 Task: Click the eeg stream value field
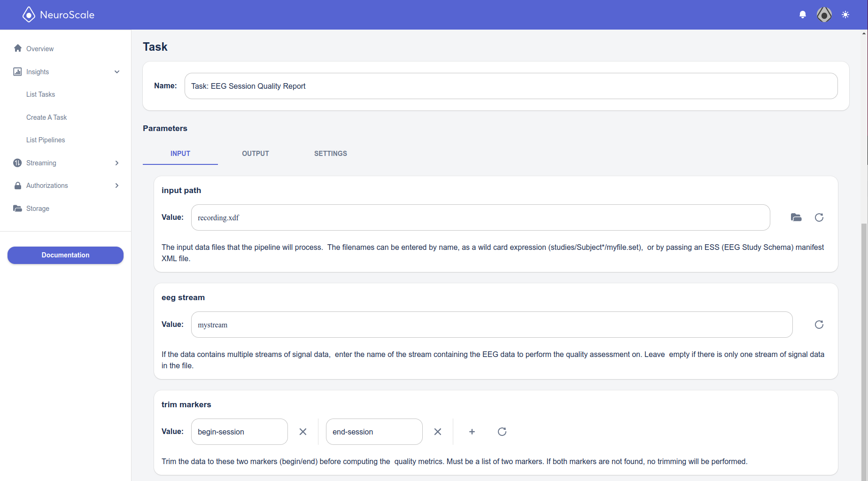pyautogui.click(x=492, y=325)
